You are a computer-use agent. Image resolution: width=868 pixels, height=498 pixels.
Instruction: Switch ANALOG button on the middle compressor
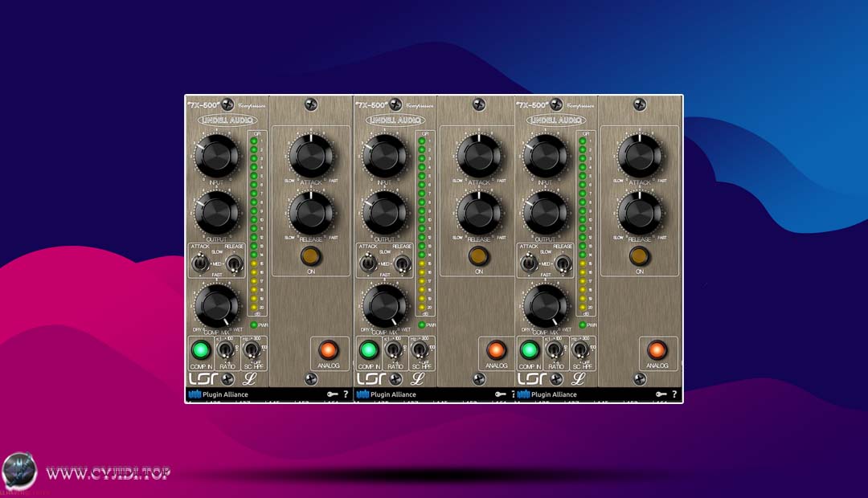click(x=496, y=349)
